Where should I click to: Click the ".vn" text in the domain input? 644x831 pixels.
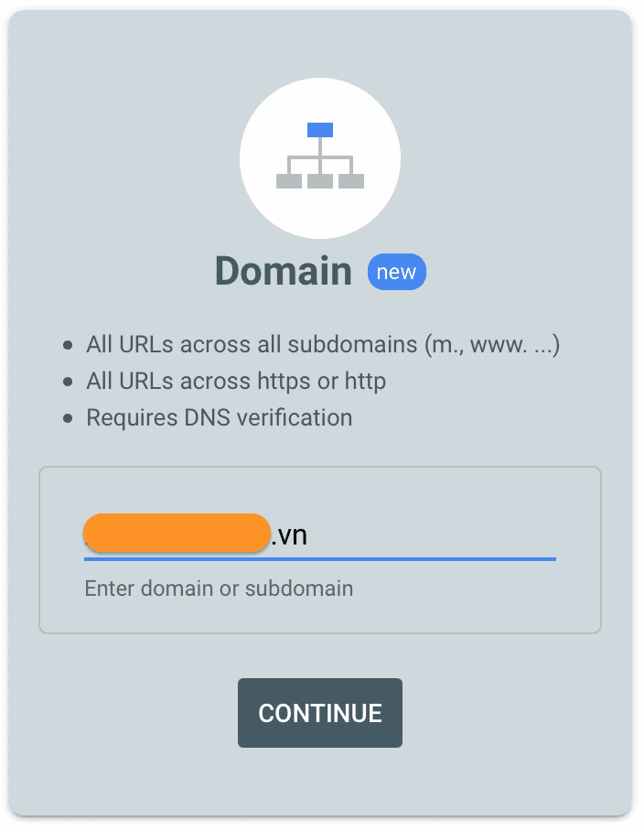click(290, 534)
